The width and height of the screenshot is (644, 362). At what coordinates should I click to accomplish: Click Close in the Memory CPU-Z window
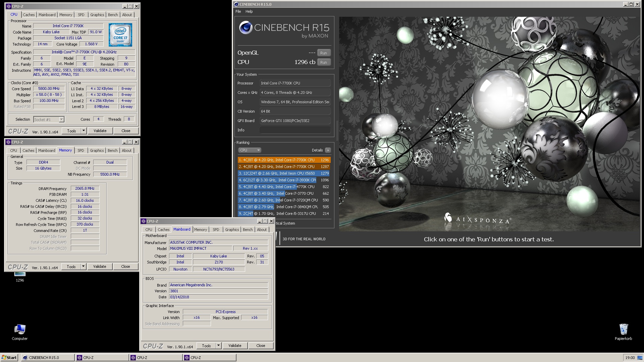(x=125, y=267)
